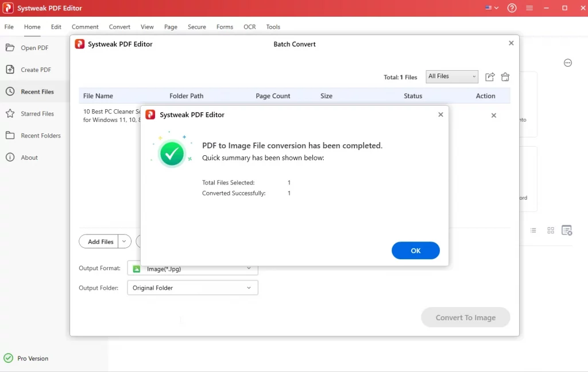This screenshot has height=372, width=588.
Task: Click the Convert To Image button
Action: point(465,317)
